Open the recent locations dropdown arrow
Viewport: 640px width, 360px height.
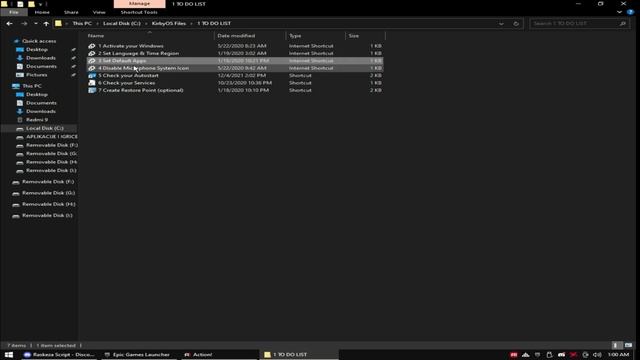[x=36, y=24]
